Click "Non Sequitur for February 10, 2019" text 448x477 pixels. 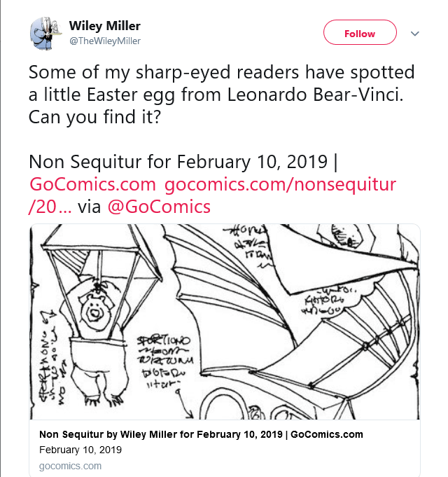point(178,162)
